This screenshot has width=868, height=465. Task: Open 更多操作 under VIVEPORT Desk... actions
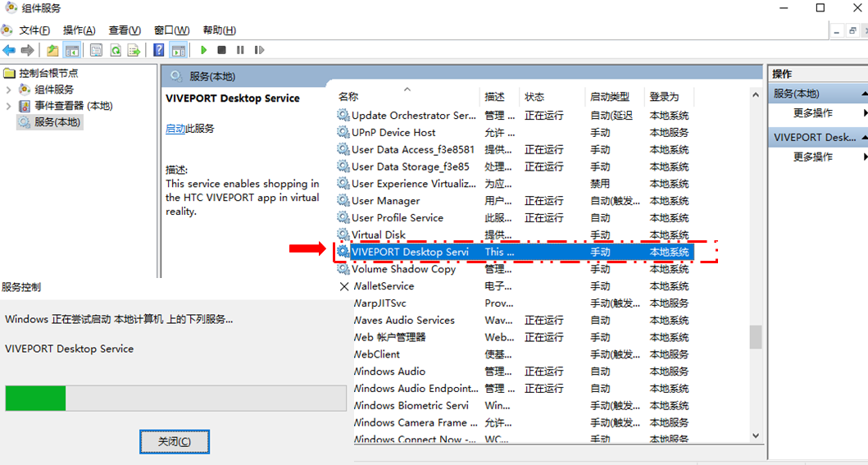pyautogui.click(x=812, y=157)
